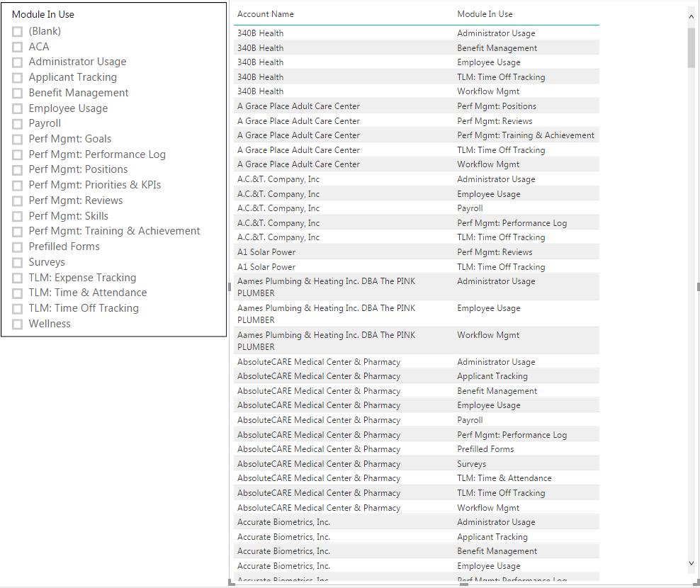This screenshot has width=700, height=588.
Task: Check the Employee Usage slicer checkbox
Action: pos(18,108)
